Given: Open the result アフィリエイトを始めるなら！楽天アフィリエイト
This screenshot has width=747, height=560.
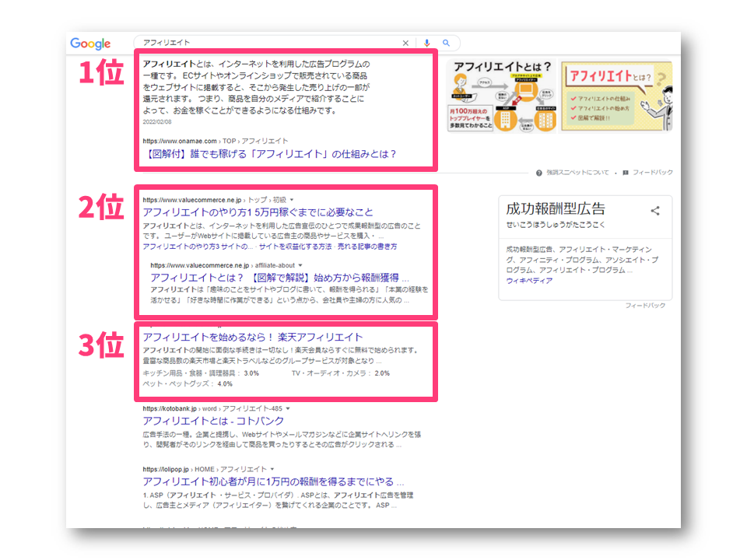Looking at the screenshot, I should (x=253, y=337).
